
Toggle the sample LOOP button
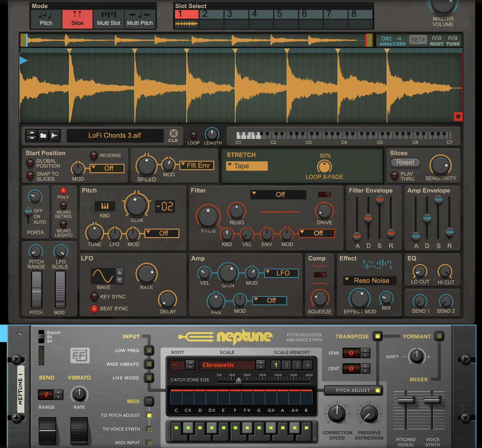[x=193, y=135]
